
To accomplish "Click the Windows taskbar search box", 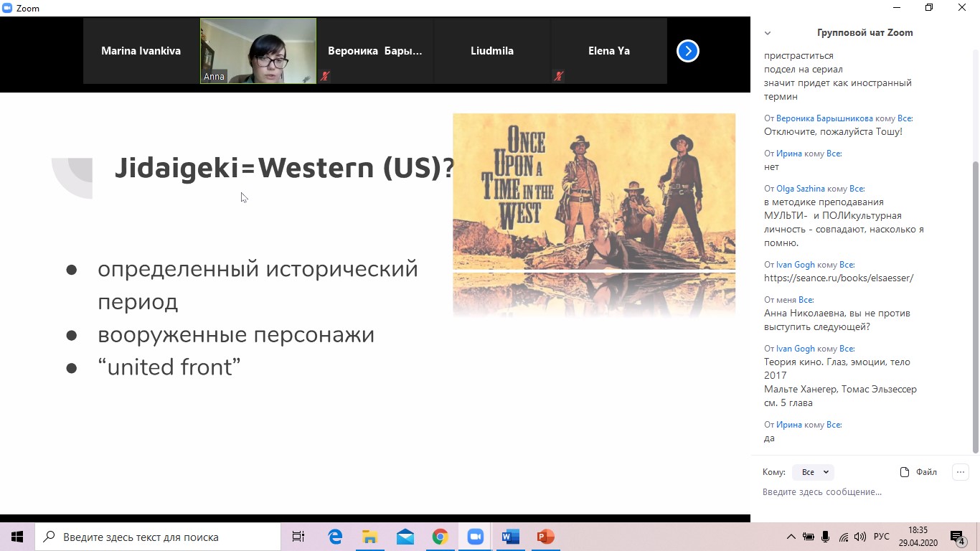I will [158, 537].
